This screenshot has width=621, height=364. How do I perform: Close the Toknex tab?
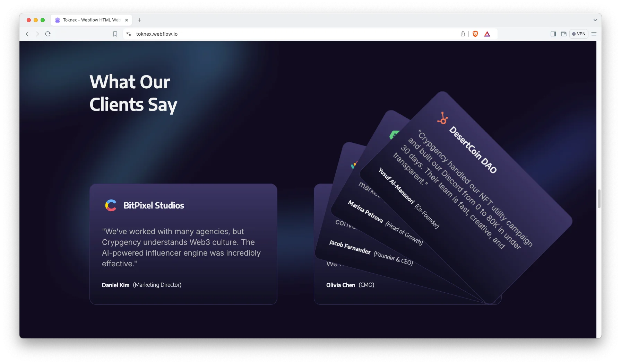click(127, 20)
